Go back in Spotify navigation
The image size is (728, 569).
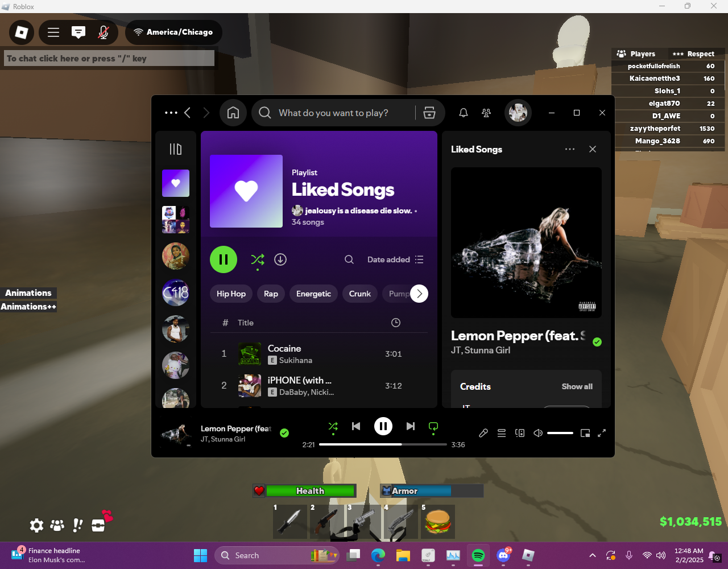(187, 113)
